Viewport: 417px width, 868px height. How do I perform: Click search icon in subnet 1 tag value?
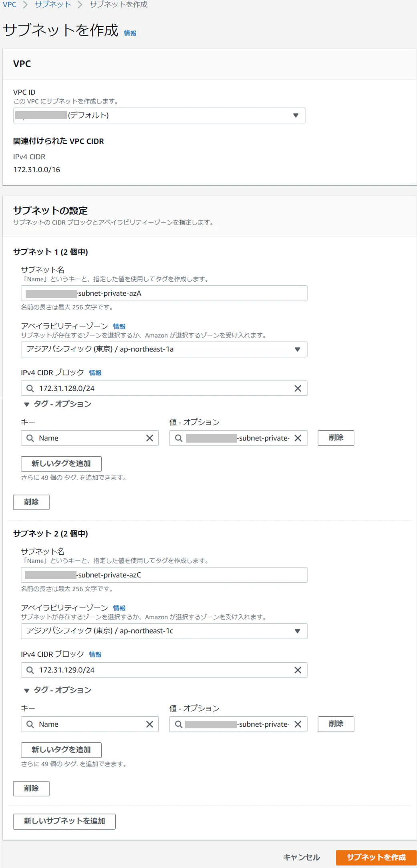(x=179, y=438)
